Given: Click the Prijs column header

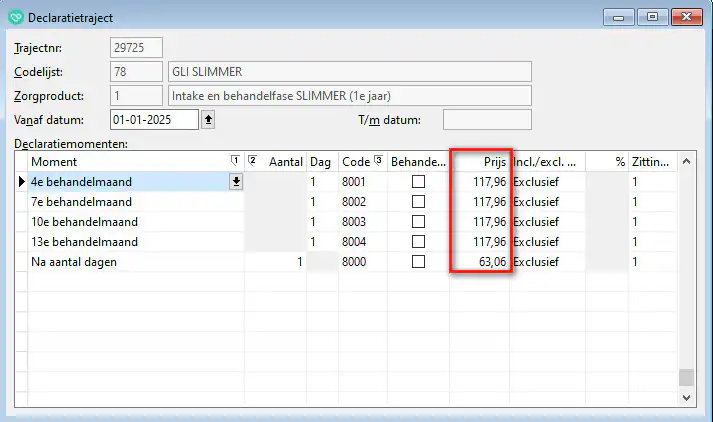Looking at the screenshot, I should pyautogui.click(x=480, y=161).
